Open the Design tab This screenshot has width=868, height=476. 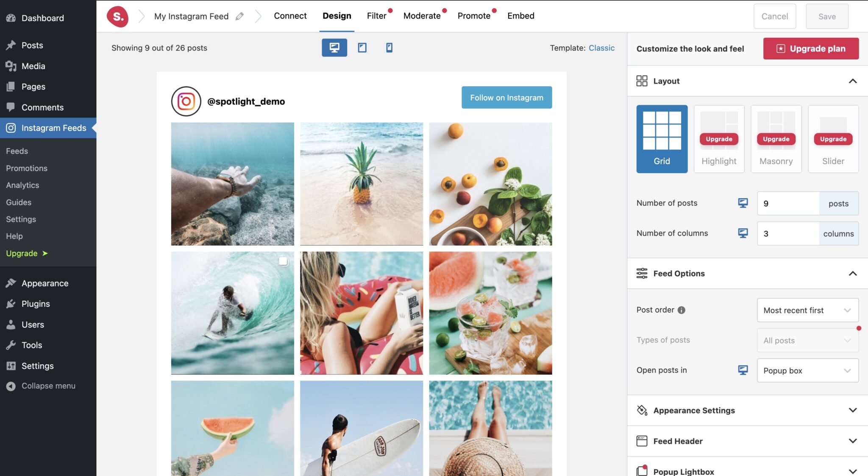click(x=337, y=16)
